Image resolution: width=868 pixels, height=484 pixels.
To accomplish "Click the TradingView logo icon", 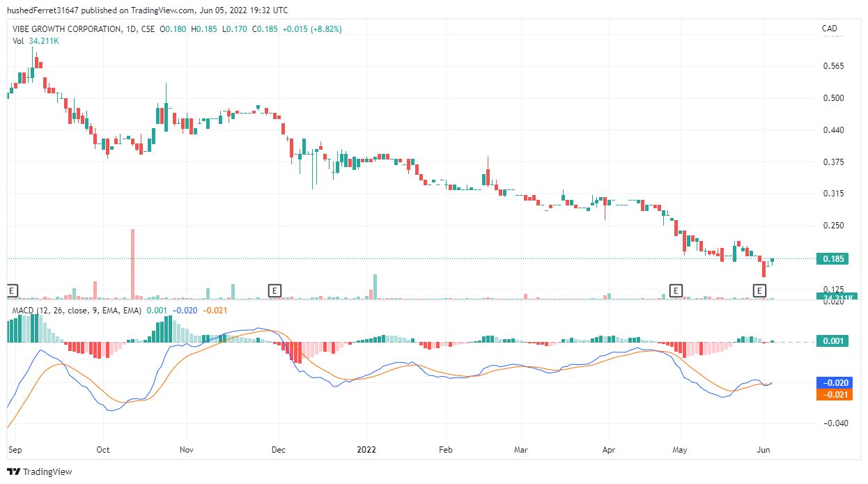I will tap(14, 471).
